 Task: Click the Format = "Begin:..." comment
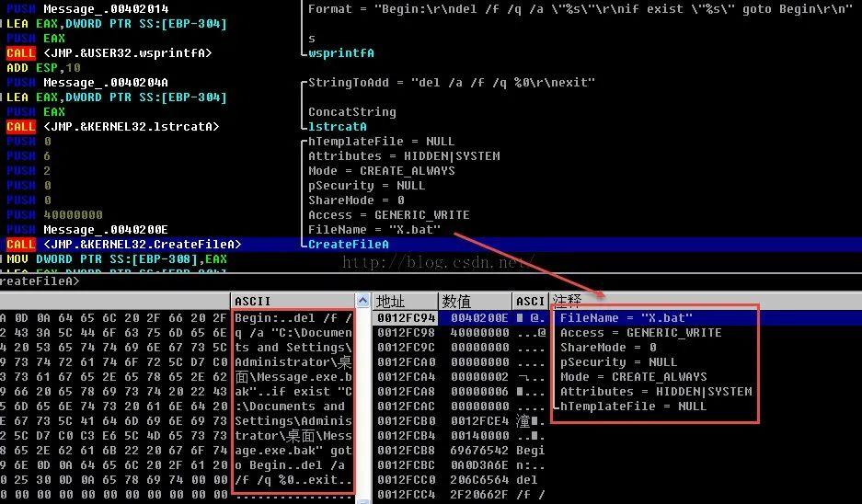click(x=580, y=9)
